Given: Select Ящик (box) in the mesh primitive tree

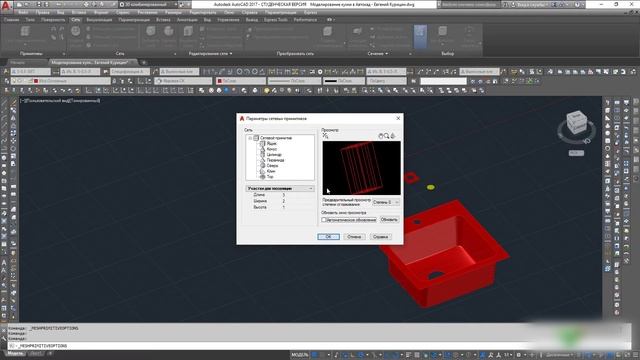Looking at the screenshot, I should coord(271,144).
